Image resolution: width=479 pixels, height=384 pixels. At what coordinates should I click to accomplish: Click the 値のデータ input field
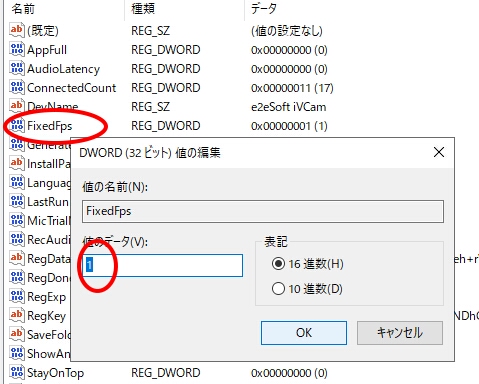(163, 265)
